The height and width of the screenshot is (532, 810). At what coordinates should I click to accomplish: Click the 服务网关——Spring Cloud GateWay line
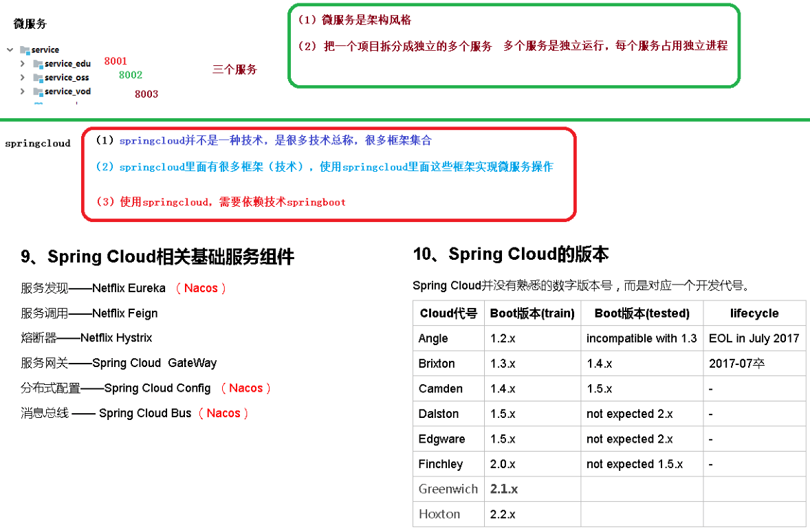pyautogui.click(x=118, y=363)
